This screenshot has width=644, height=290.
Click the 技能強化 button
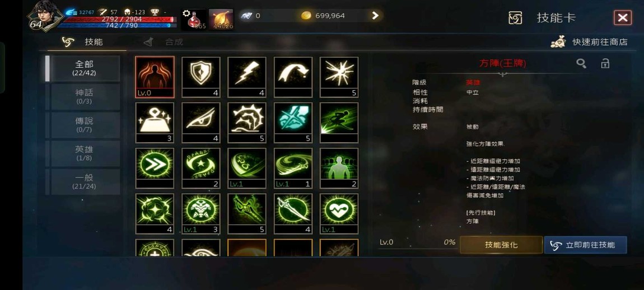click(x=501, y=245)
